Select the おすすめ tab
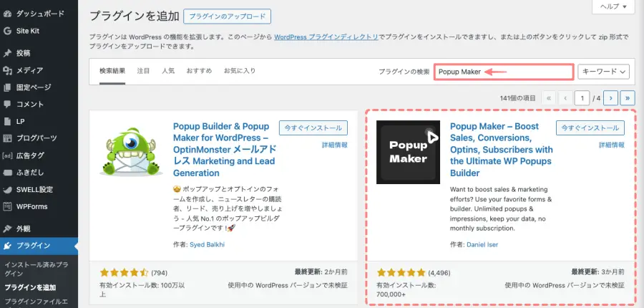 [199, 71]
